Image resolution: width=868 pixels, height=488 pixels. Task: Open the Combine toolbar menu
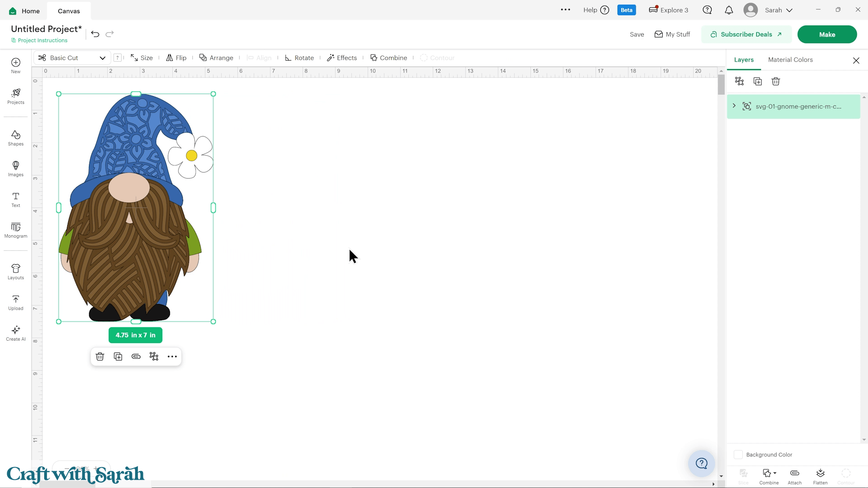[389, 58]
